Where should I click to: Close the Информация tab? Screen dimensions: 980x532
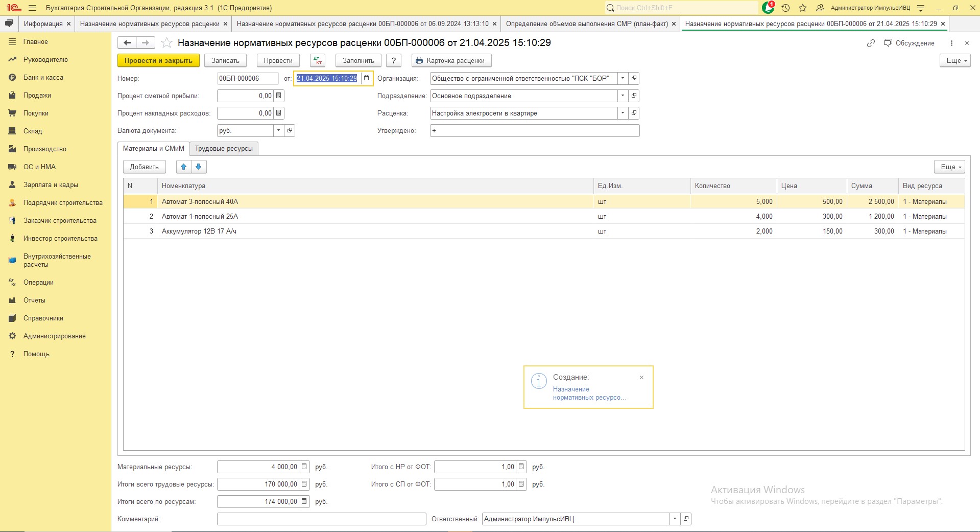pyautogui.click(x=68, y=24)
